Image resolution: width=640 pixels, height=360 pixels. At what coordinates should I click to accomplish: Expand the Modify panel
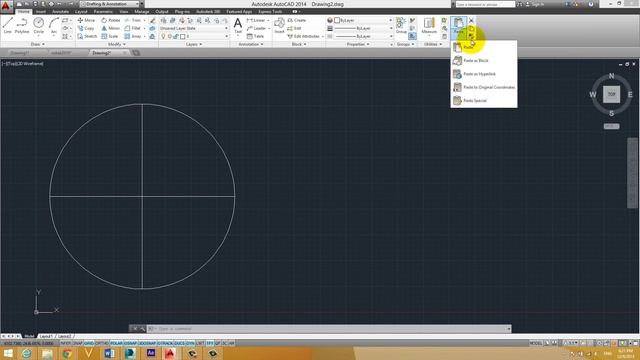(116, 44)
